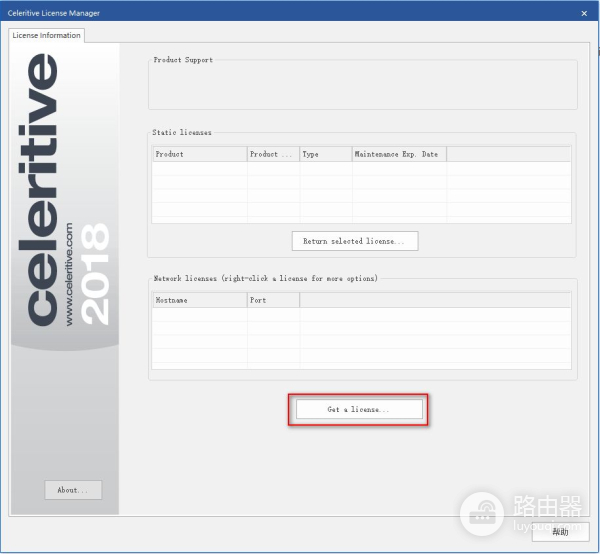Image resolution: width=600 pixels, height=554 pixels.
Task: Open the License Information tab
Action: tap(46, 35)
